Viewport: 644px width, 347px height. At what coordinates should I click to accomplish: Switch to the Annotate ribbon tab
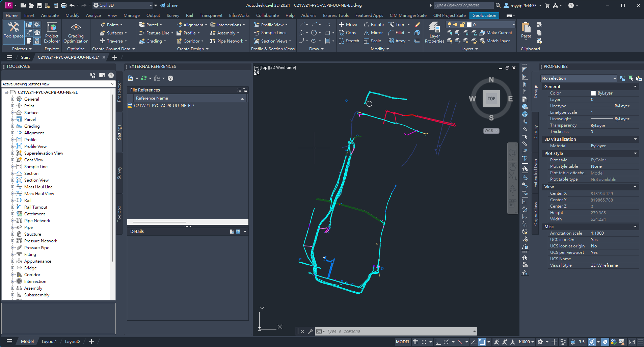(x=50, y=15)
